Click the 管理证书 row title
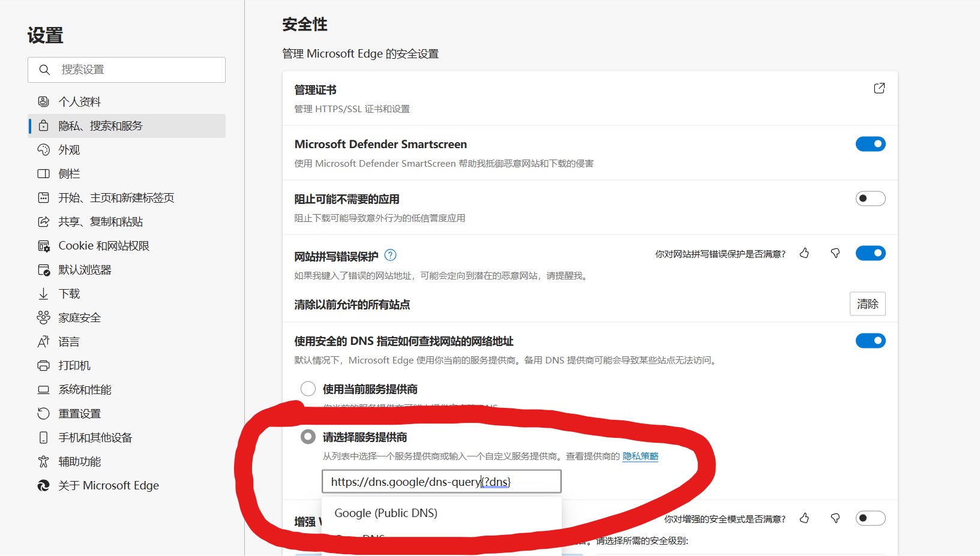 click(315, 90)
